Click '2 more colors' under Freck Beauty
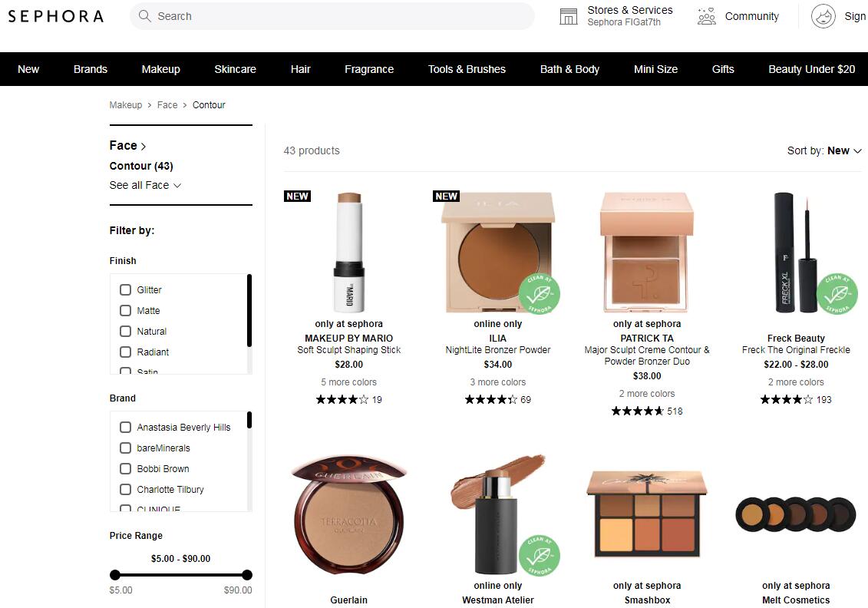The image size is (868, 608). coord(796,382)
